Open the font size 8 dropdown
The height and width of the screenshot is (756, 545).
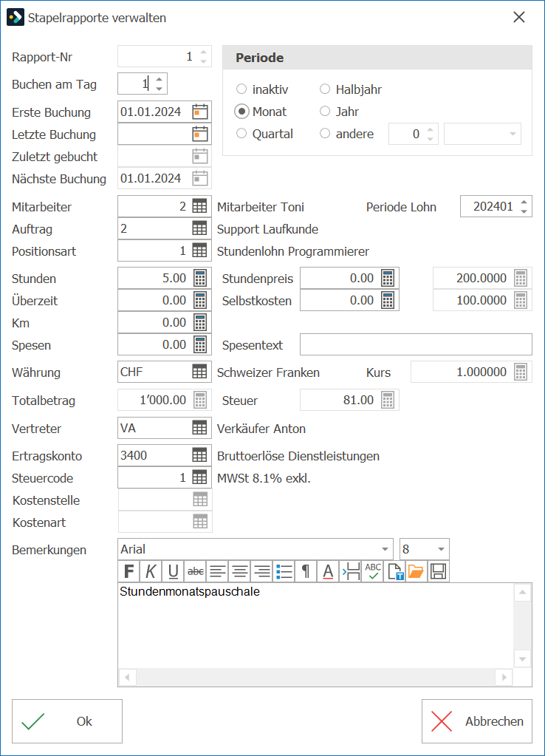pos(441,549)
